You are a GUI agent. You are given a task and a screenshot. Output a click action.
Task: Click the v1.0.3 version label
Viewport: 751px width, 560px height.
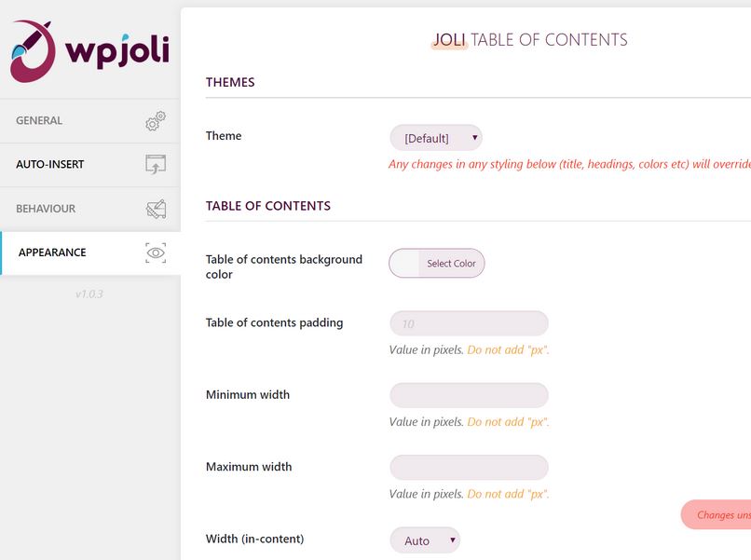pos(89,294)
